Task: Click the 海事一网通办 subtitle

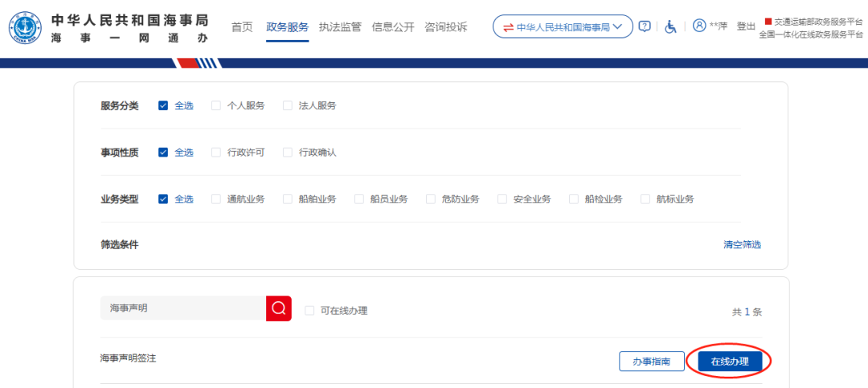Action: [x=130, y=39]
